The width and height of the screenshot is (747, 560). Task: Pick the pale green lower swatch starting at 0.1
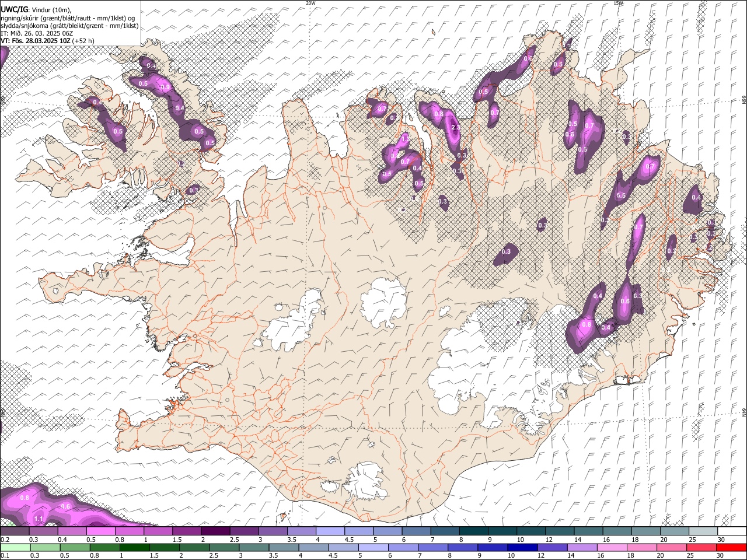coord(15,547)
